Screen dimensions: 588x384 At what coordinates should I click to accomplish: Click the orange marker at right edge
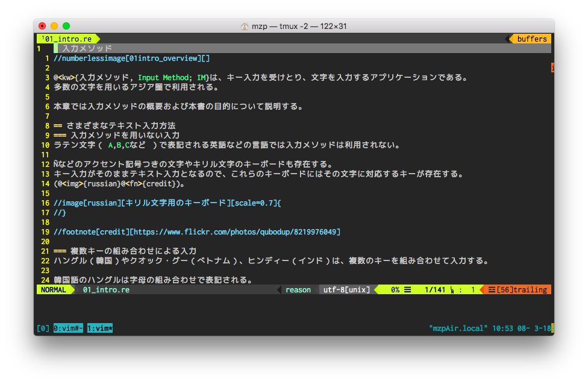(552, 68)
